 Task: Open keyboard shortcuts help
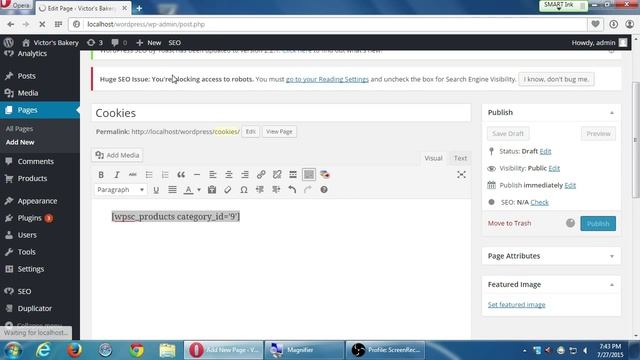pyautogui.click(x=324, y=190)
